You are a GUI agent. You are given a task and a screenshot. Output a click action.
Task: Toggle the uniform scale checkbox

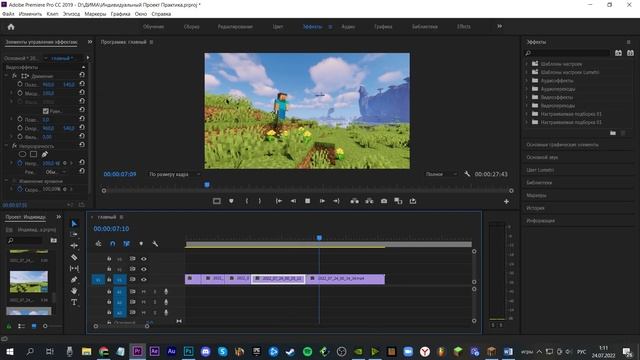[x=46, y=111]
